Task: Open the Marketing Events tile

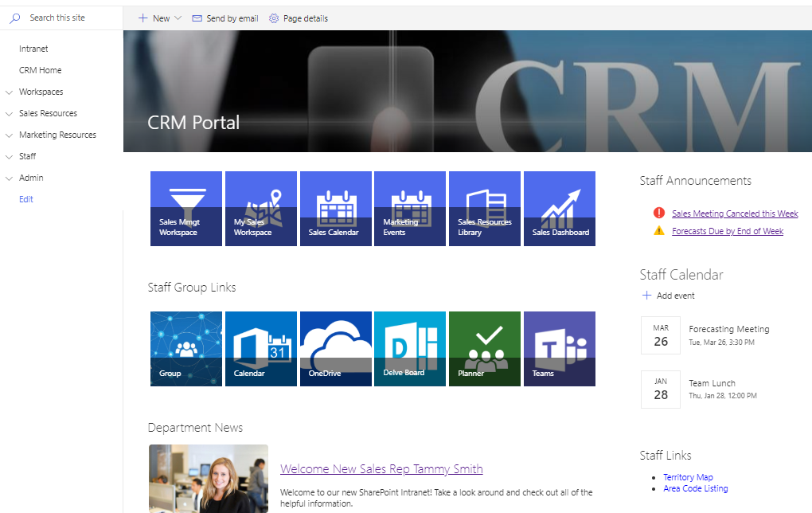Action: click(x=409, y=208)
